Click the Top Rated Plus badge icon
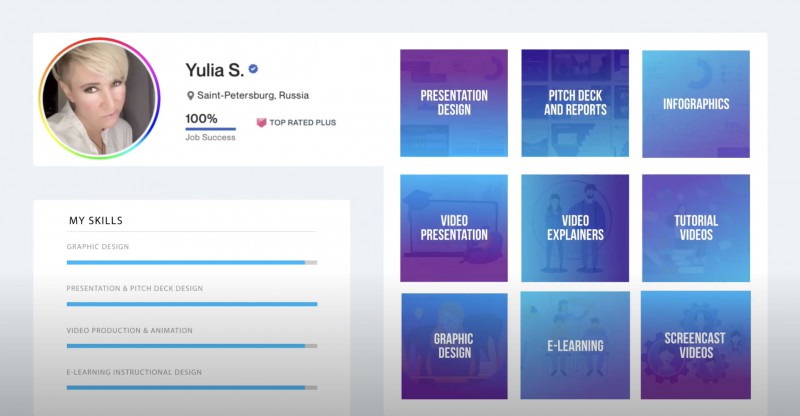The height and width of the screenshot is (416, 800). tap(262, 123)
